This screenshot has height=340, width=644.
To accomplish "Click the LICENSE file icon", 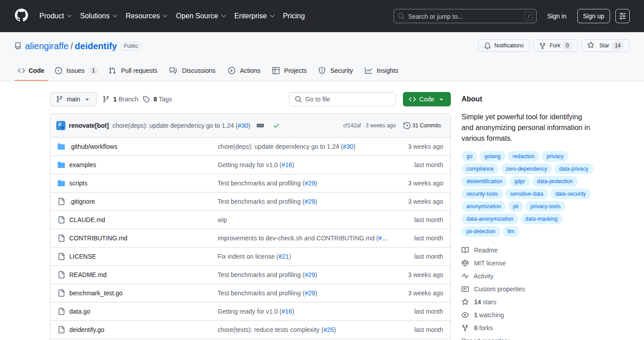I will [61, 256].
